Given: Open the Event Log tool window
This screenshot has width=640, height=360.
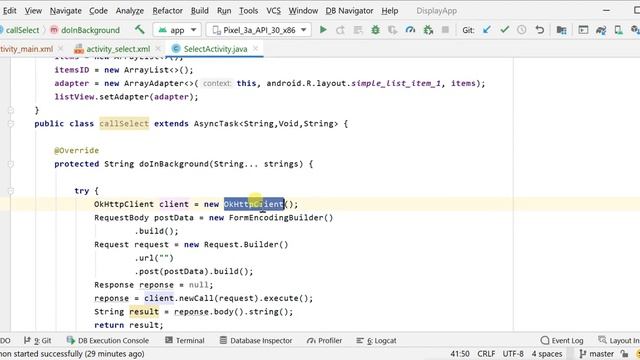Looking at the screenshot, I should click(562, 340).
